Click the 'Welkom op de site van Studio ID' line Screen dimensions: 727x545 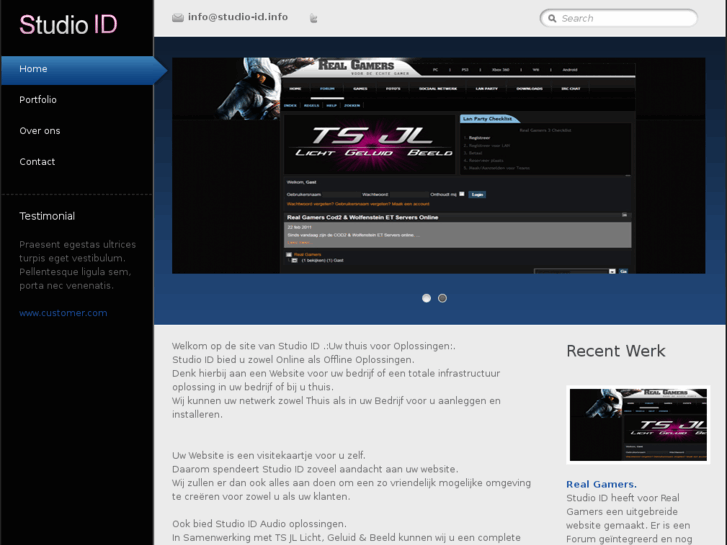click(314, 346)
